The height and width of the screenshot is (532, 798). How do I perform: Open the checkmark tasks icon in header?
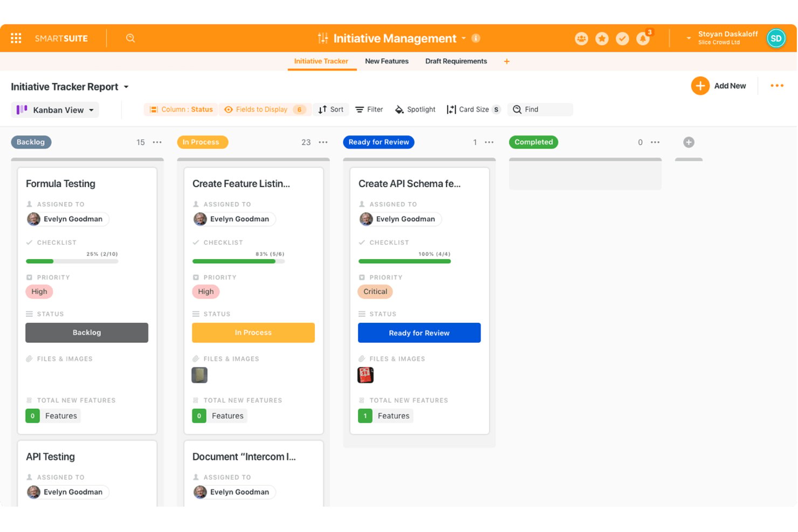click(622, 38)
